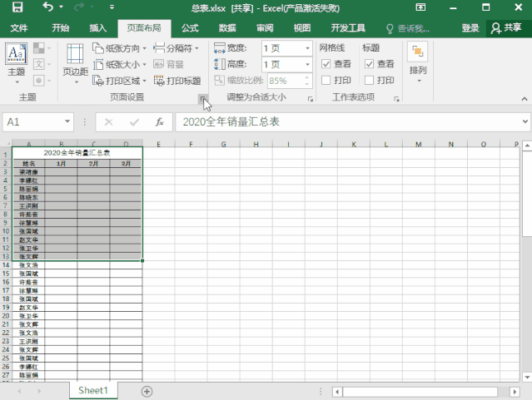Open the 页面设置 dialog launcher

click(202, 99)
